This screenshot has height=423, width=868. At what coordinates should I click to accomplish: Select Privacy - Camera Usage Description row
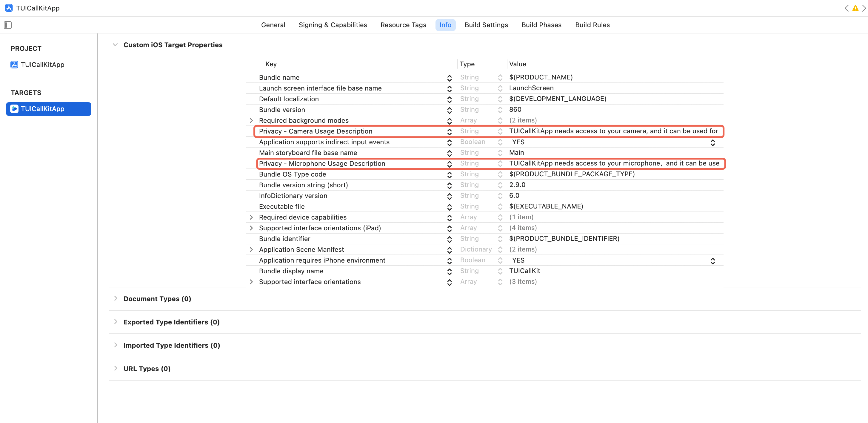(316, 131)
